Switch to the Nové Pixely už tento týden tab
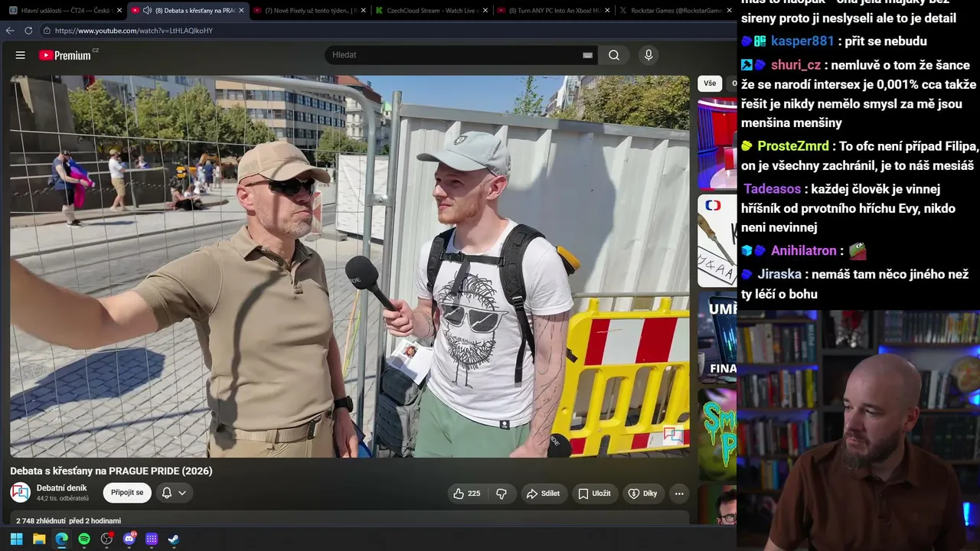Screen dimensions: 980x551 [x=309, y=11]
